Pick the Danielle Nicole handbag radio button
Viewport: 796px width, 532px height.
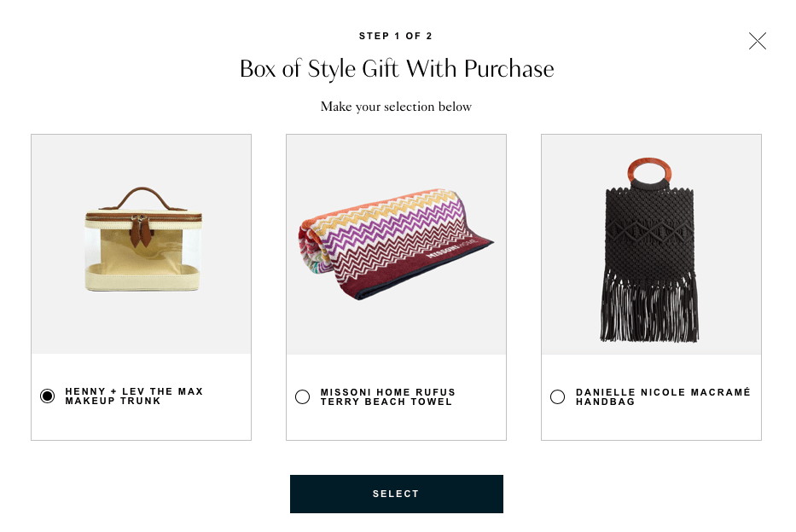tap(558, 397)
